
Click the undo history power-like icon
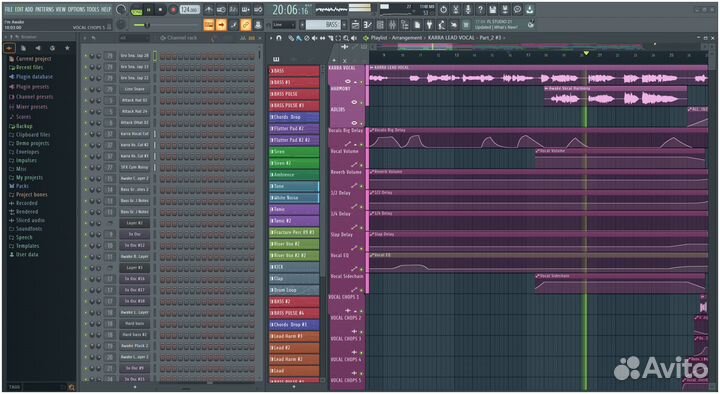click(443, 10)
